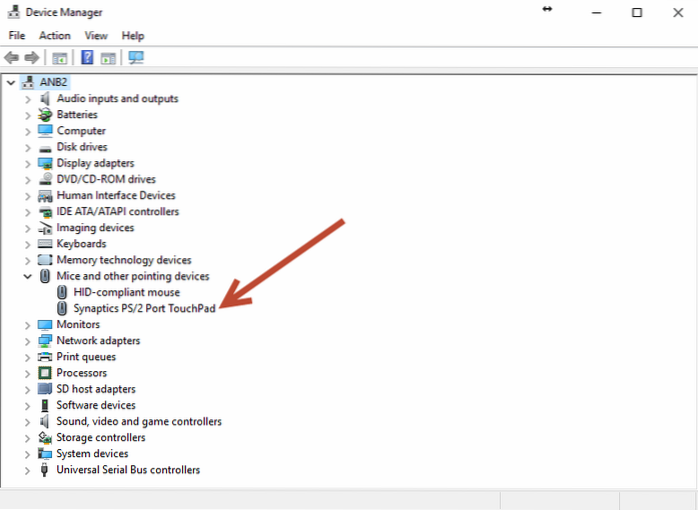The image size is (698, 510).
Task: Expand Audio inputs and outputs chevron
Action: click(28, 99)
